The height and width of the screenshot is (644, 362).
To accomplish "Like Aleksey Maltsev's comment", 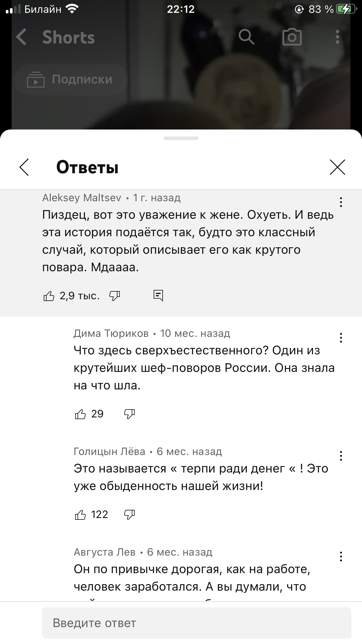I will [x=49, y=296].
